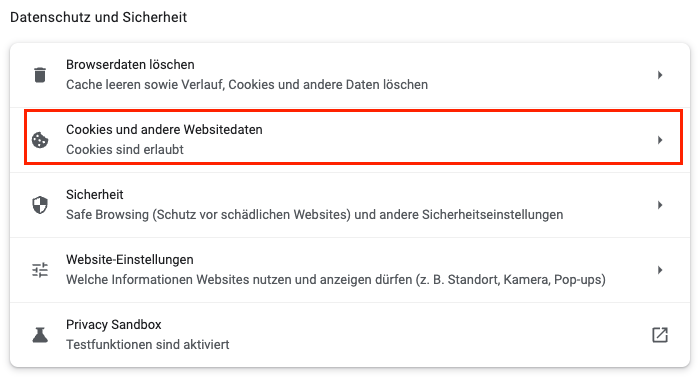Click the Website-Einstellungen sliders icon
700x378 pixels.
click(40, 270)
